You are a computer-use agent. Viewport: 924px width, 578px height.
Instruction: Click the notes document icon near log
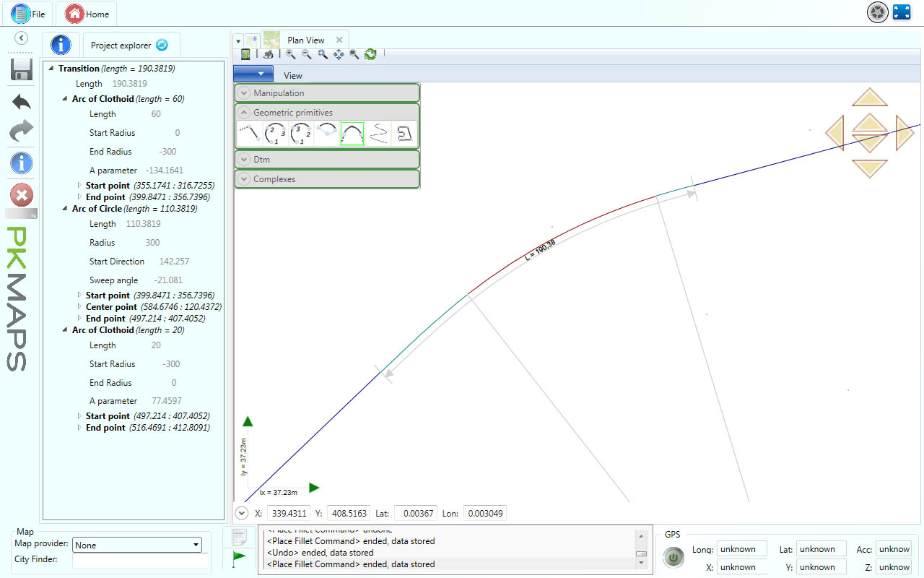pos(240,536)
